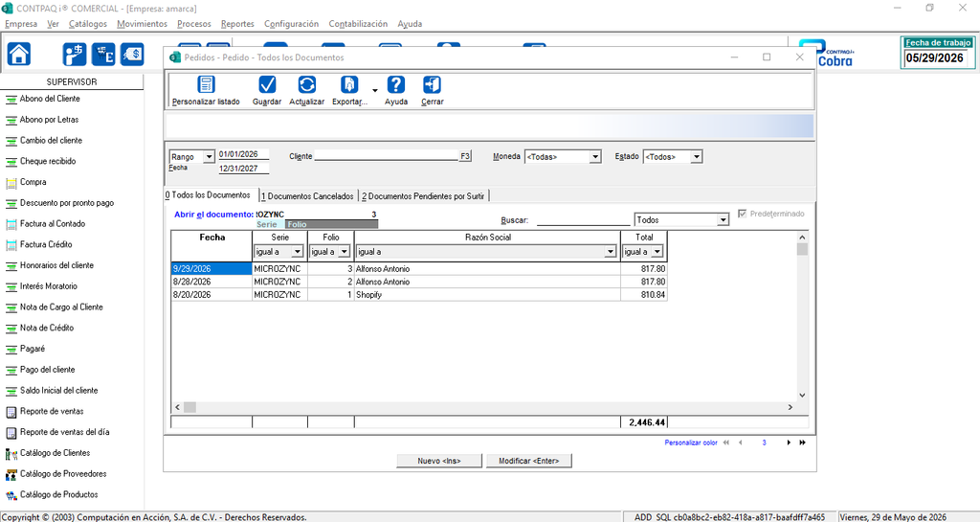Click the Cliente input field

(x=387, y=156)
